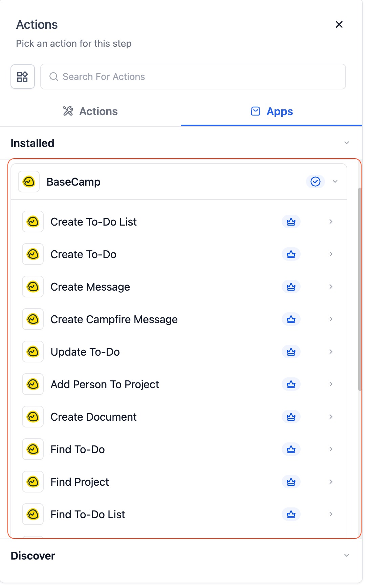Open Update To-Do via its right arrow
Image resolution: width=371 pixels, height=588 pixels.
coord(331,352)
